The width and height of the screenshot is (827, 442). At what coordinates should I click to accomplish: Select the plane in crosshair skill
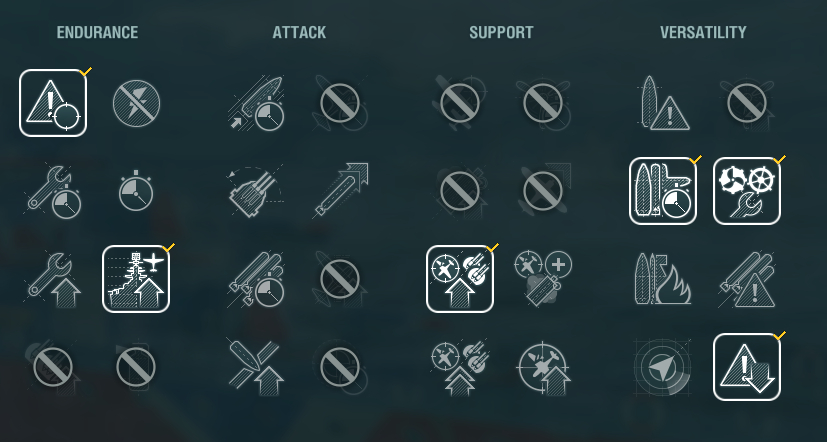(543, 367)
